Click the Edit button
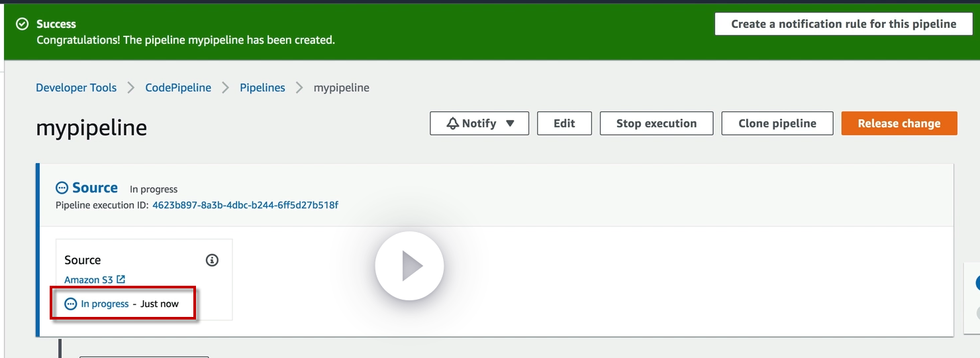The image size is (980, 358). [x=564, y=123]
